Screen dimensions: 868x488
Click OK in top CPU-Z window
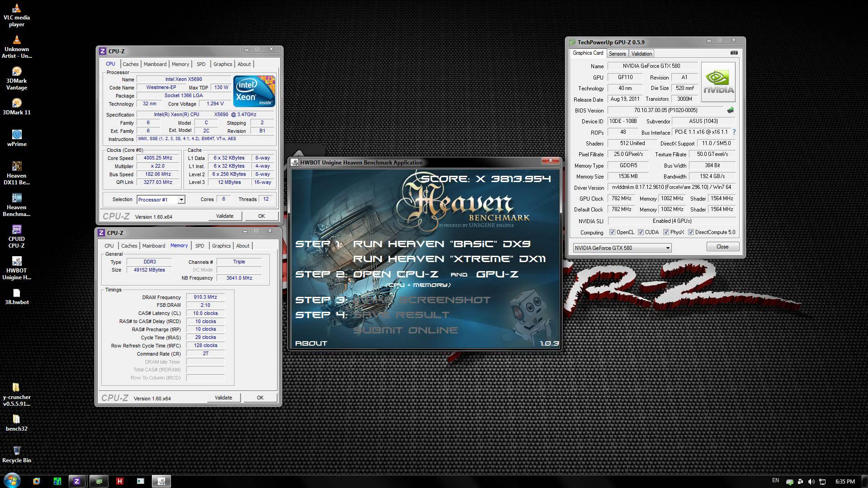pos(261,216)
